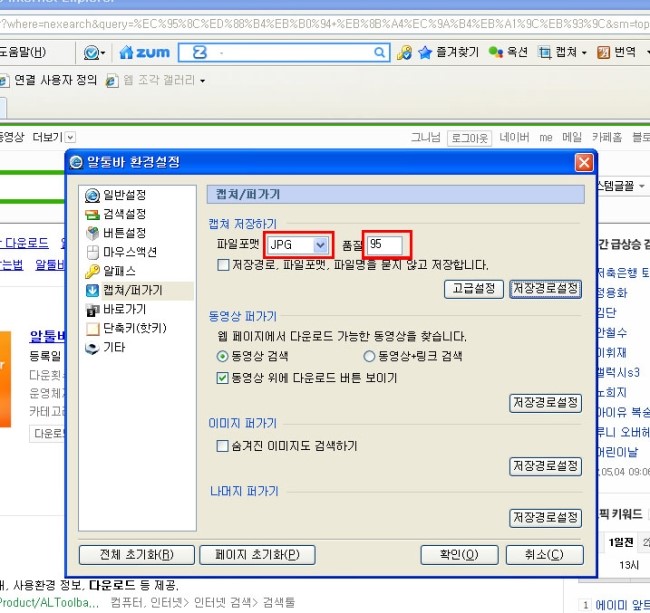Viewport: 650px width, 613px height.
Task: Uncheck 동영상 위에 다운로드 버튼 보이기
Action: point(223,379)
